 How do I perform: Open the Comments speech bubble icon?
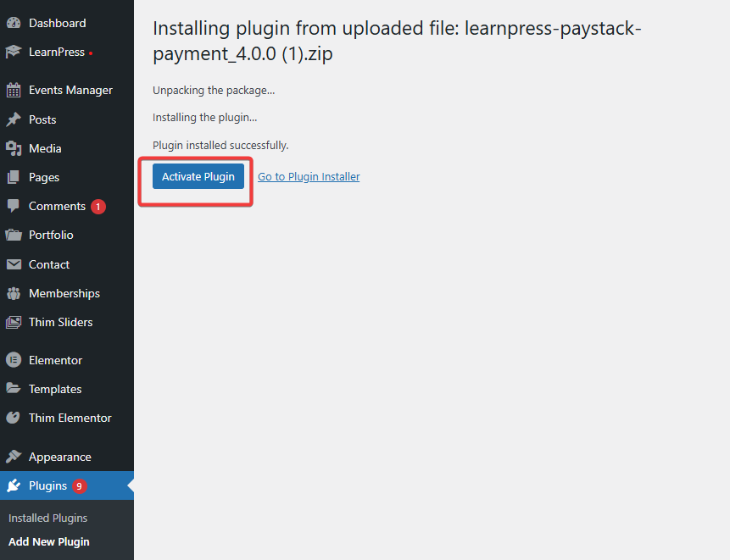click(x=14, y=206)
